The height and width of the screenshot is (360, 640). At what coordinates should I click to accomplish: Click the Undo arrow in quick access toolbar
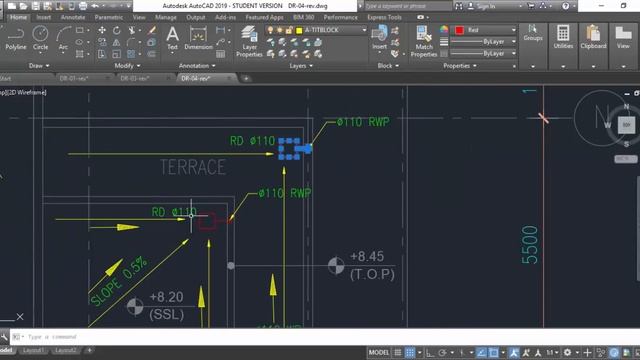pyautogui.click(x=95, y=6)
